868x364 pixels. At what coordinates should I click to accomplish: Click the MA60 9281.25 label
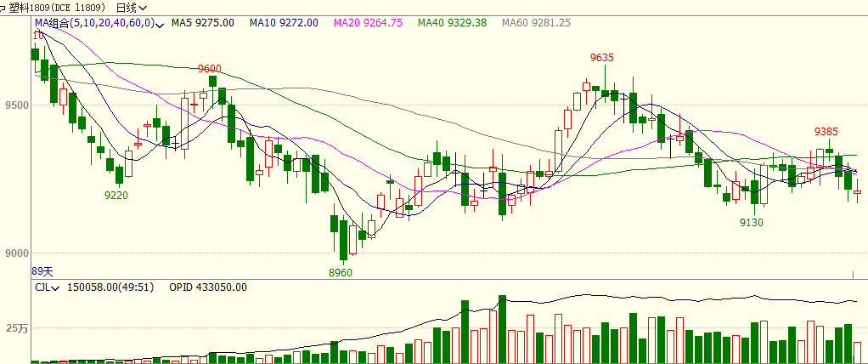click(x=537, y=23)
